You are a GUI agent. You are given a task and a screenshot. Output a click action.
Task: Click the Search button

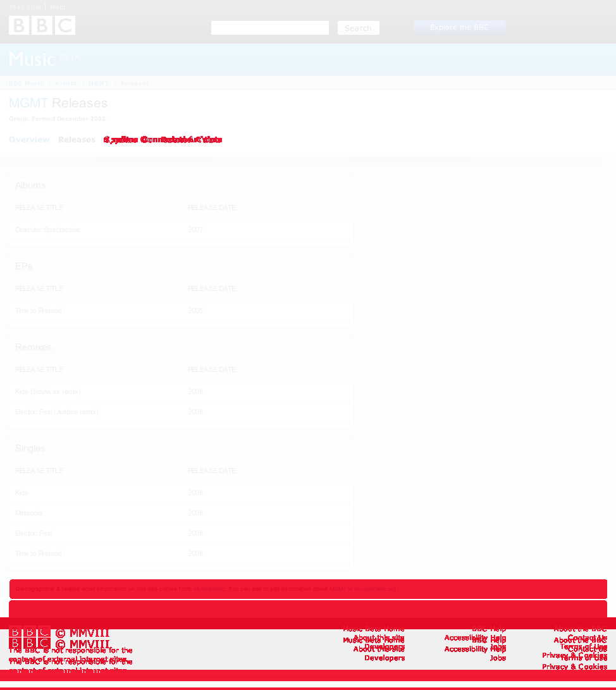coord(358,28)
